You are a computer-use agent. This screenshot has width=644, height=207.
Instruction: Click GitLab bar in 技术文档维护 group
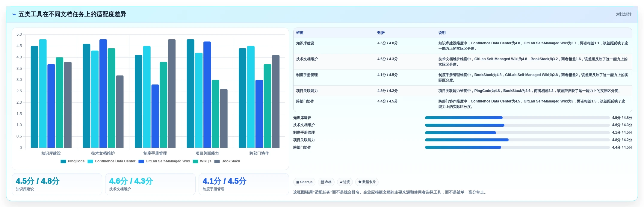pyautogui.click(x=103, y=93)
